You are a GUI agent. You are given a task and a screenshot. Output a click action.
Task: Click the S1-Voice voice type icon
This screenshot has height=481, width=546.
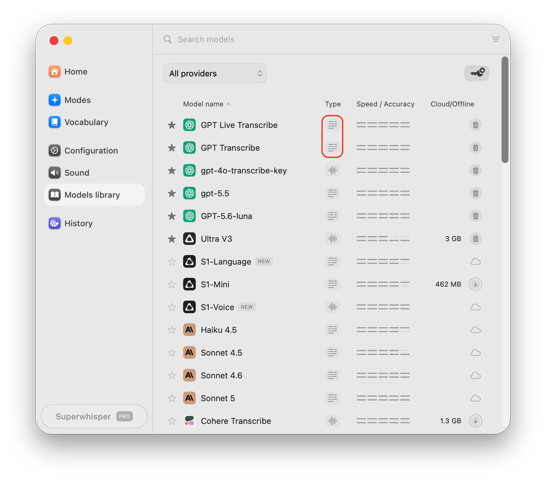[x=333, y=307]
